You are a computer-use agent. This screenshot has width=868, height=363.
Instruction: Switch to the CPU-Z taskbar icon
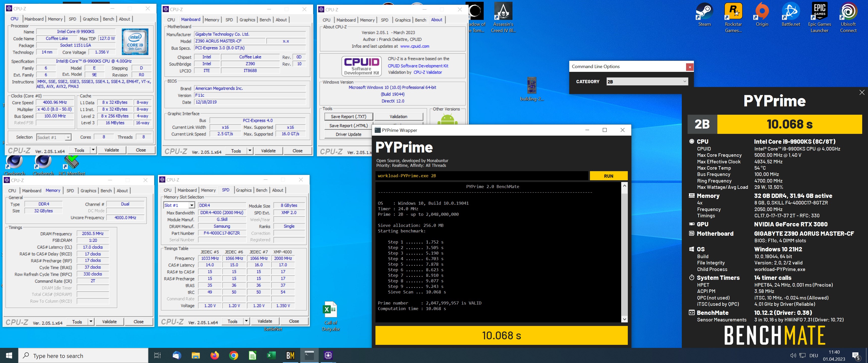coord(328,355)
